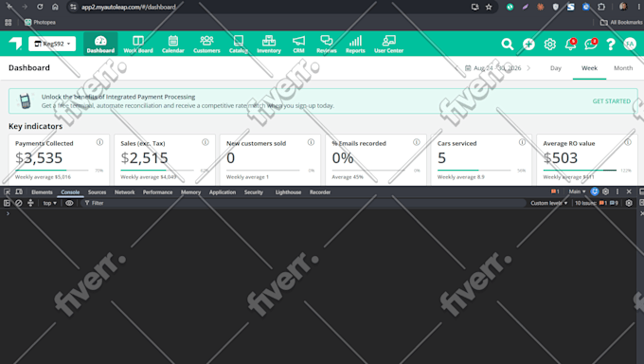Screen dimensions: 644x364
Task: Open the Network tab
Action: coord(124,192)
